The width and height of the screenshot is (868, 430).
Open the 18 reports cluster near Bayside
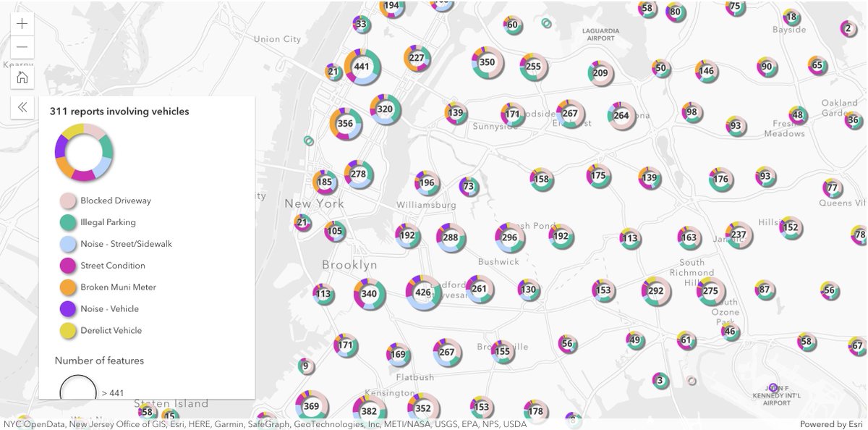pos(791,17)
